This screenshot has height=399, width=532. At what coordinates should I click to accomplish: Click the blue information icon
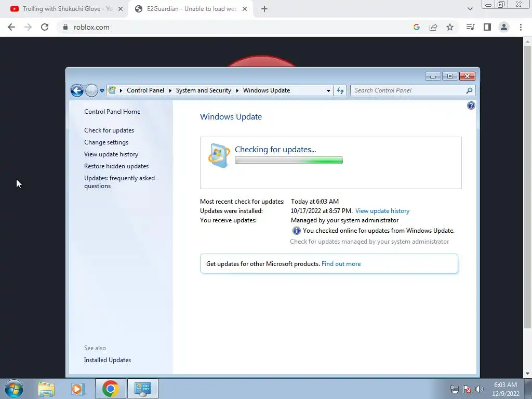pos(296,231)
